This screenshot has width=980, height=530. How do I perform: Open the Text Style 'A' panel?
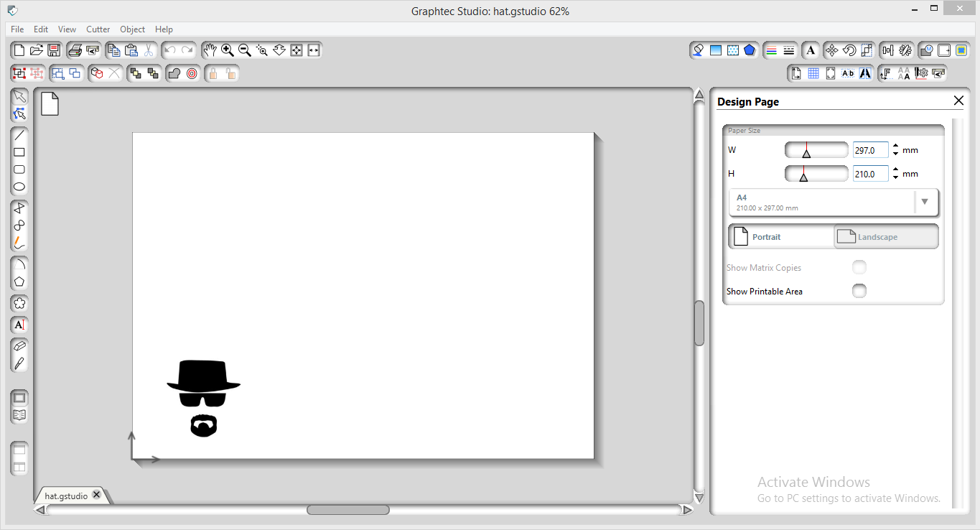tap(811, 50)
